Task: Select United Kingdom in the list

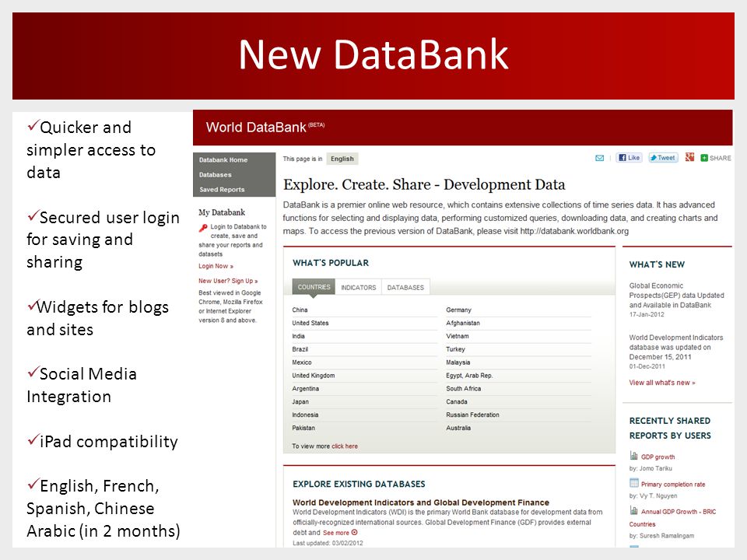Action: pyautogui.click(x=314, y=375)
